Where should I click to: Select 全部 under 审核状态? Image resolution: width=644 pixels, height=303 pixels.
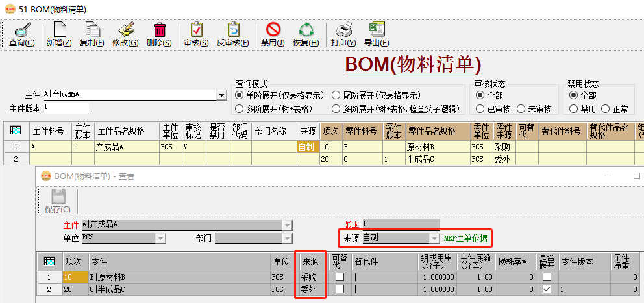coord(479,95)
